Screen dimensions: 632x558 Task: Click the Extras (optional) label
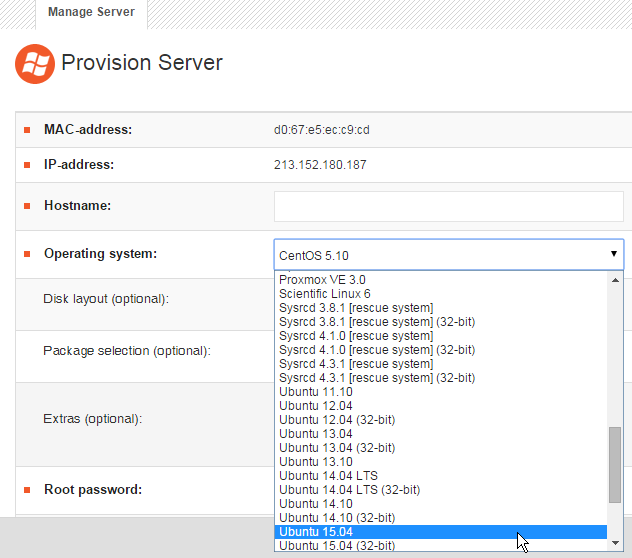click(x=93, y=419)
